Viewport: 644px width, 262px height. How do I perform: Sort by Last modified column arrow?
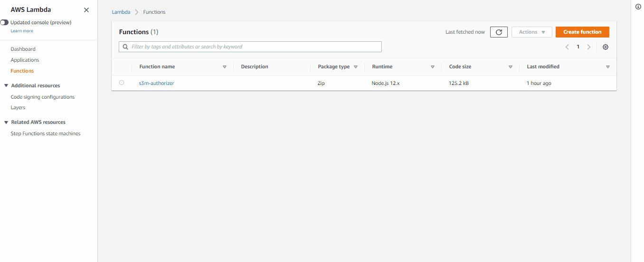click(608, 67)
